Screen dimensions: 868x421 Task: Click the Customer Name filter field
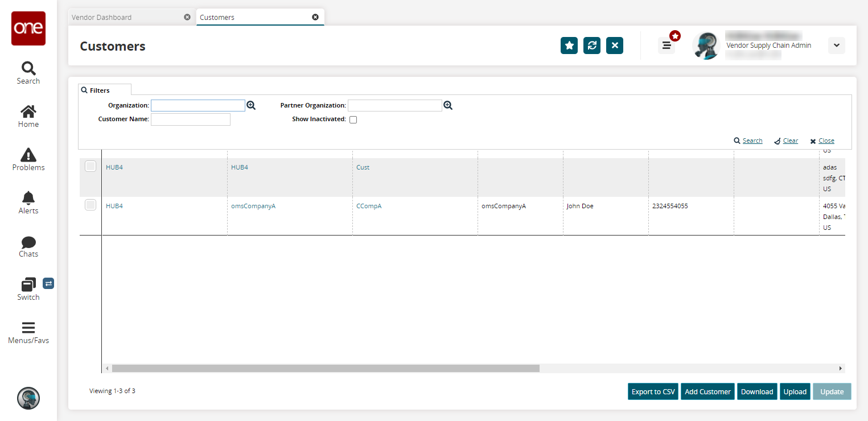pos(191,119)
